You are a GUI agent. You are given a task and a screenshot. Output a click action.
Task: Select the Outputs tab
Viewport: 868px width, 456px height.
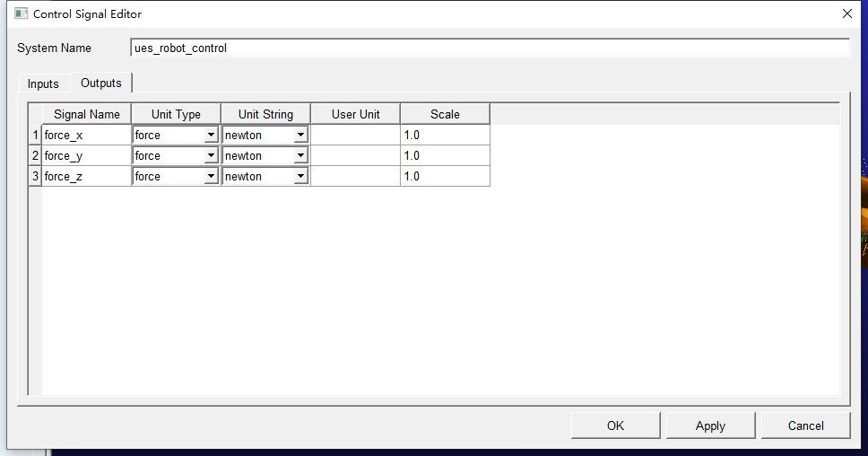101,83
